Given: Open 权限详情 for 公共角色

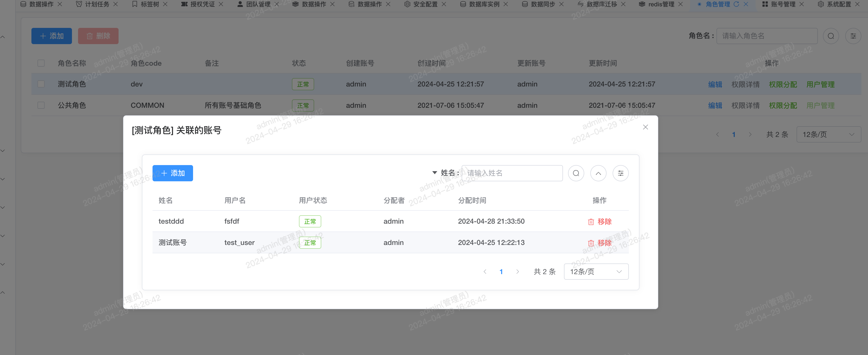Looking at the screenshot, I should [x=745, y=106].
